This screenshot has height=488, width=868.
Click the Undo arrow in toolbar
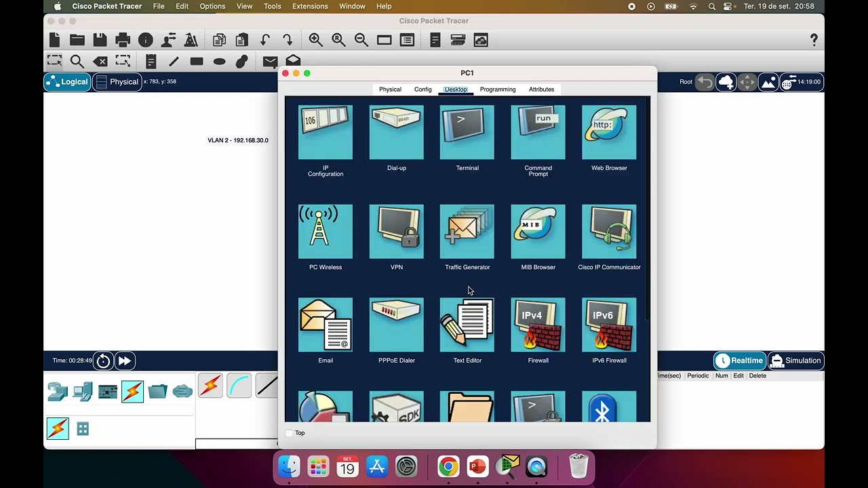(265, 40)
